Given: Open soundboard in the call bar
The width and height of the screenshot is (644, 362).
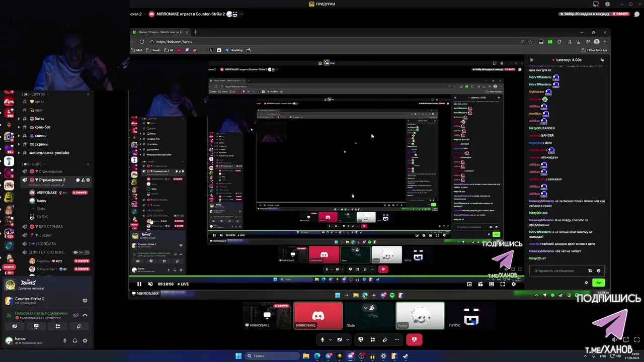Looking at the screenshot, I should [385, 339].
